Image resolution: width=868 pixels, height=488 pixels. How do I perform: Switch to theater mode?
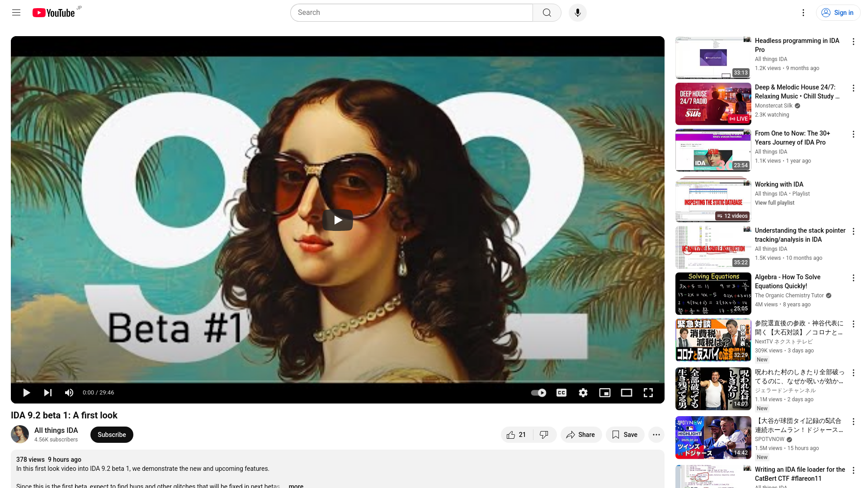click(627, 393)
